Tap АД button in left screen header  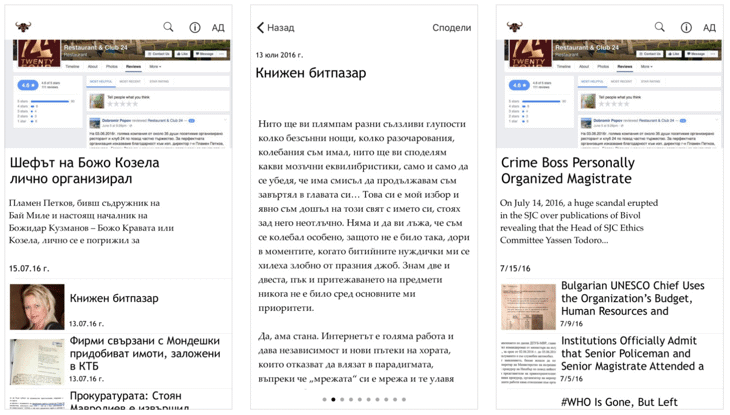(218, 27)
